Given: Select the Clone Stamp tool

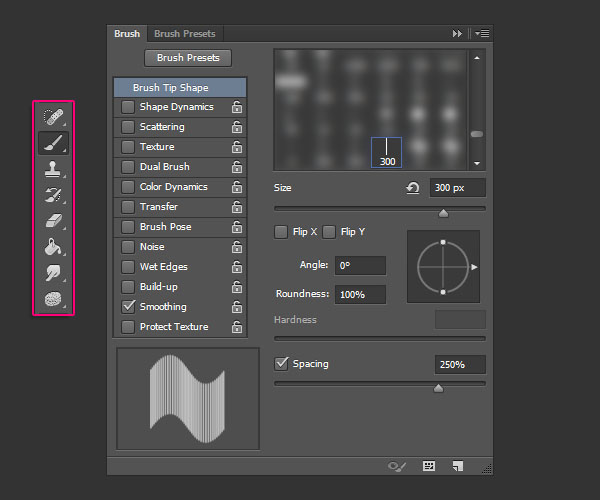Looking at the screenshot, I should (52, 170).
